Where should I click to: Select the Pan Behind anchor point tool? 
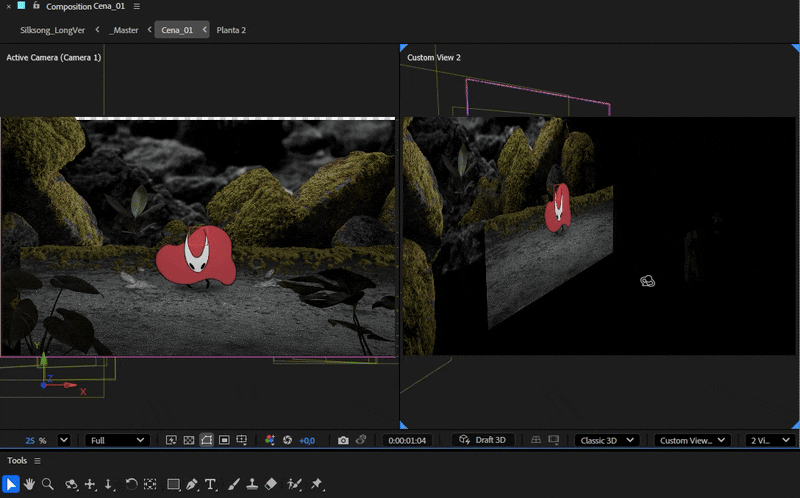150,484
